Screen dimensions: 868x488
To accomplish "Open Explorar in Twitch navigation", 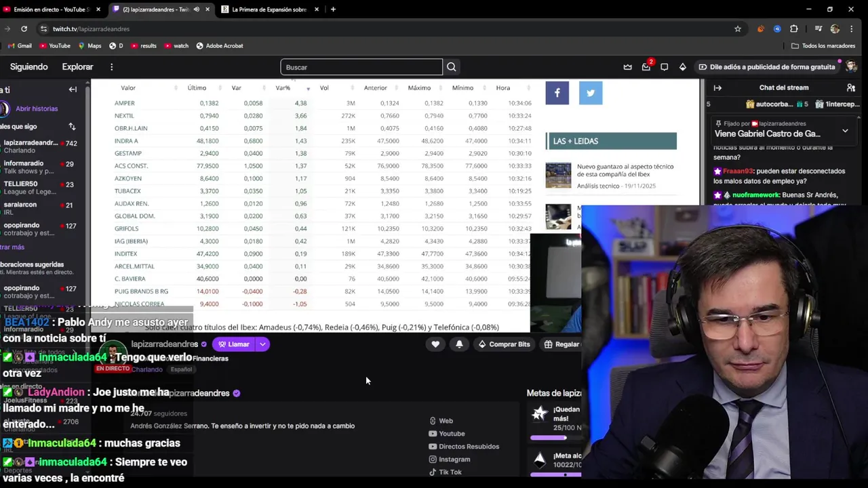I will [77, 67].
